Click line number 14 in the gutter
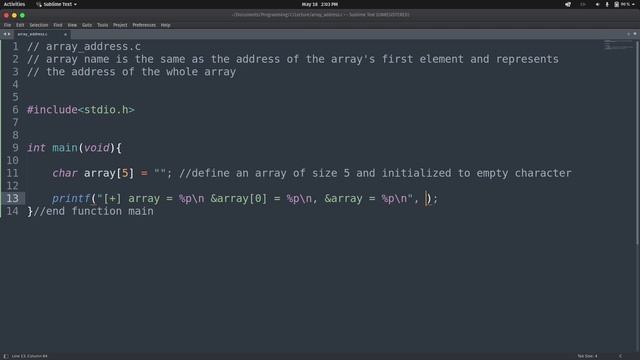Image resolution: width=640 pixels, height=360 pixels. point(12,211)
